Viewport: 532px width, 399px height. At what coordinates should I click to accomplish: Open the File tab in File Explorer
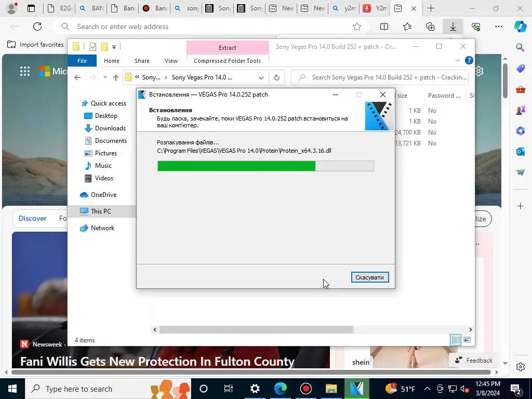pyautogui.click(x=82, y=61)
